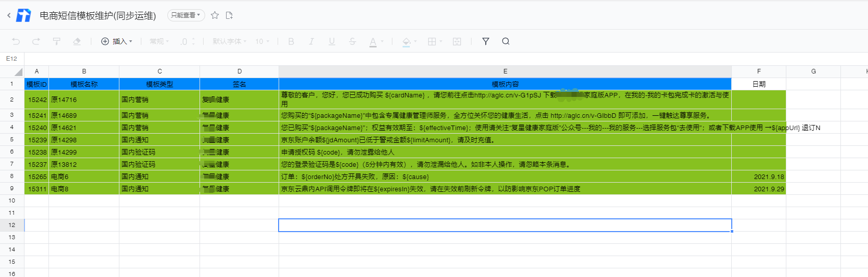This screenshot has height=277, width=868.
Task: Redo the last action
Action: (36, 41)
